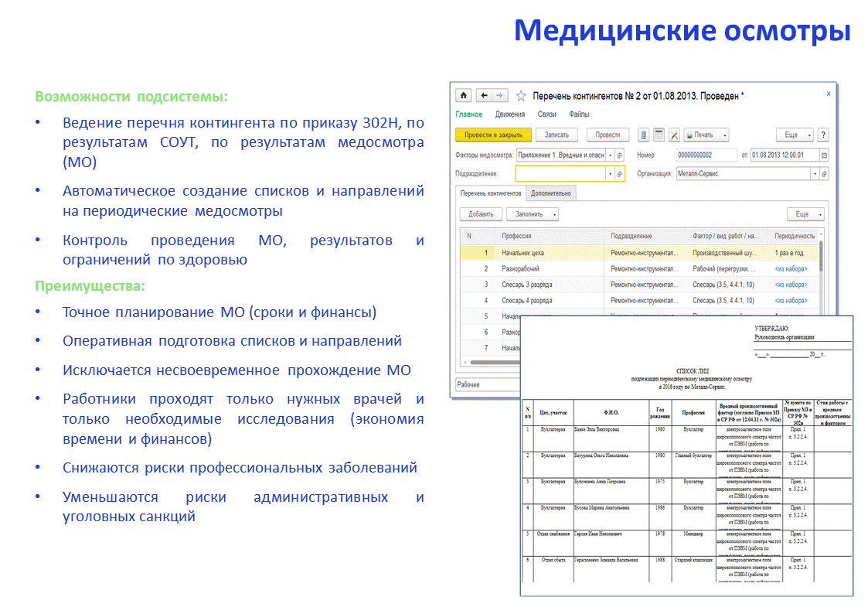
Task: Open the Печать dropdown menu
Action: click(x=706, y=135)
